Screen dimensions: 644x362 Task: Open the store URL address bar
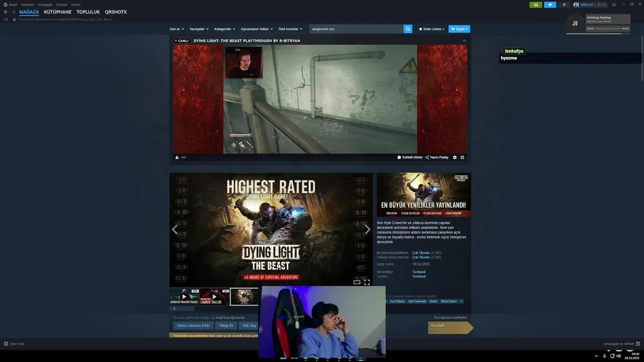64,19
